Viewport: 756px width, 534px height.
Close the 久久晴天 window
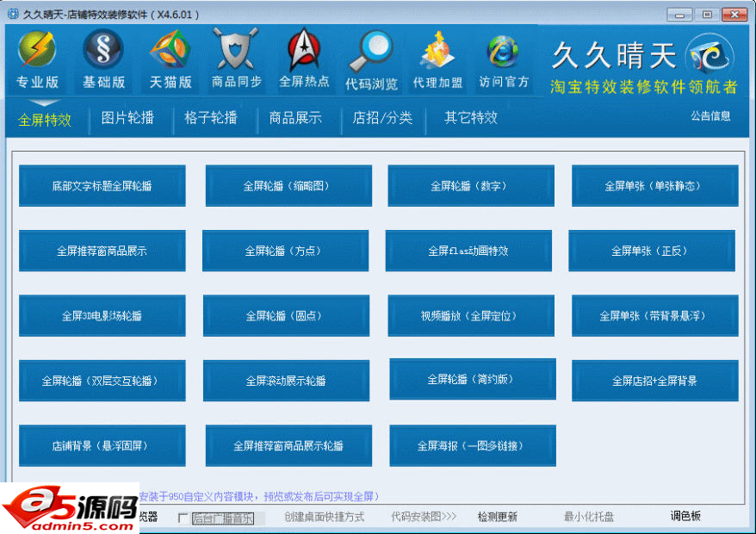[734, 15]
